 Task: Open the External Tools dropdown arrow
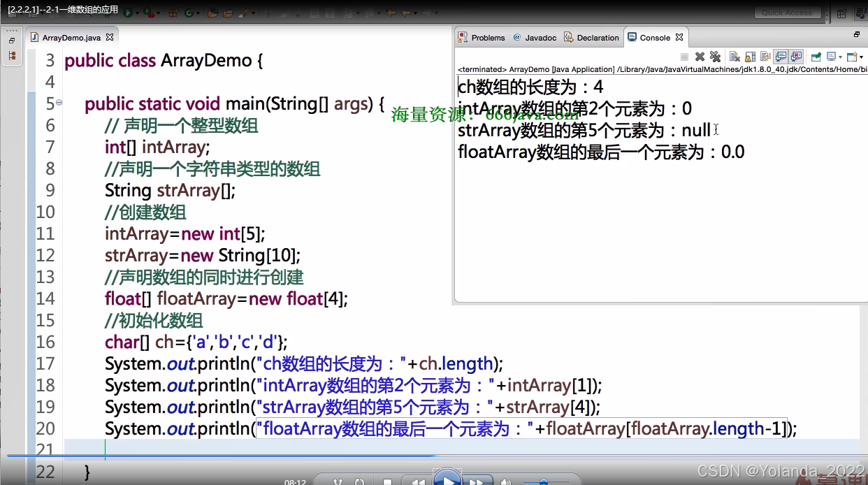(159, 13)
